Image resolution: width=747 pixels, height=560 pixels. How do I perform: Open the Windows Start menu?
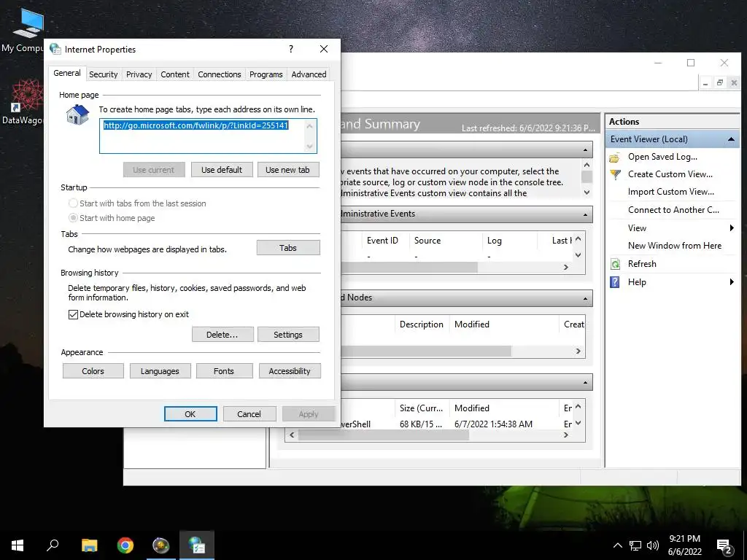click(x=18, y=545)
